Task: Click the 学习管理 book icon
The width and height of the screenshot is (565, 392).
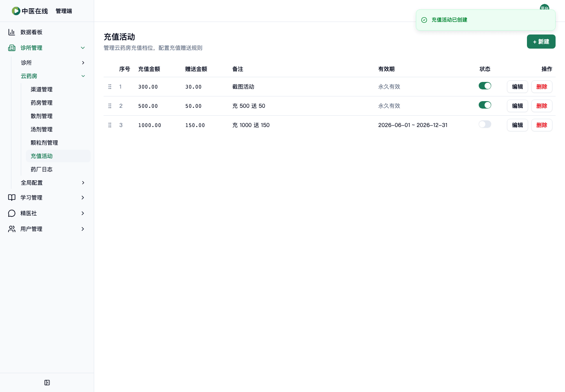Action: 12,198
